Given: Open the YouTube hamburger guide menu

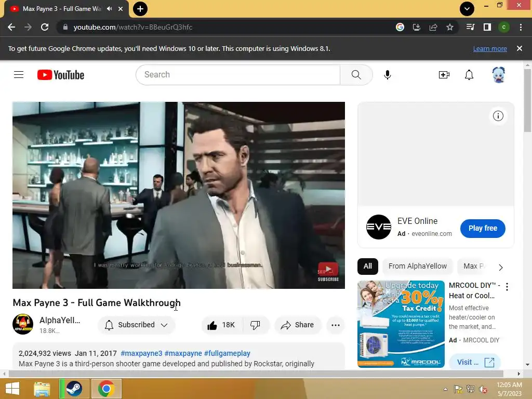Looking at the screenshot, I should [x=19, y=75].
